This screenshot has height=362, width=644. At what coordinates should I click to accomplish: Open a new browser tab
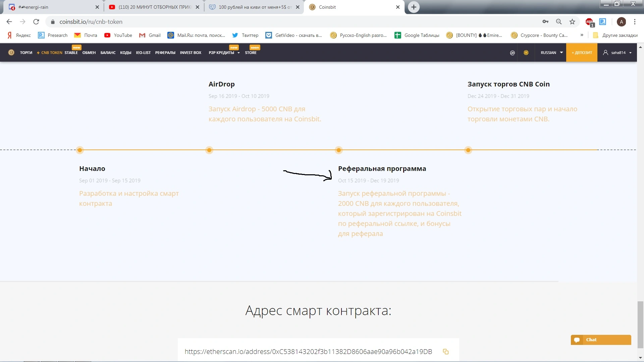point(414,7)
